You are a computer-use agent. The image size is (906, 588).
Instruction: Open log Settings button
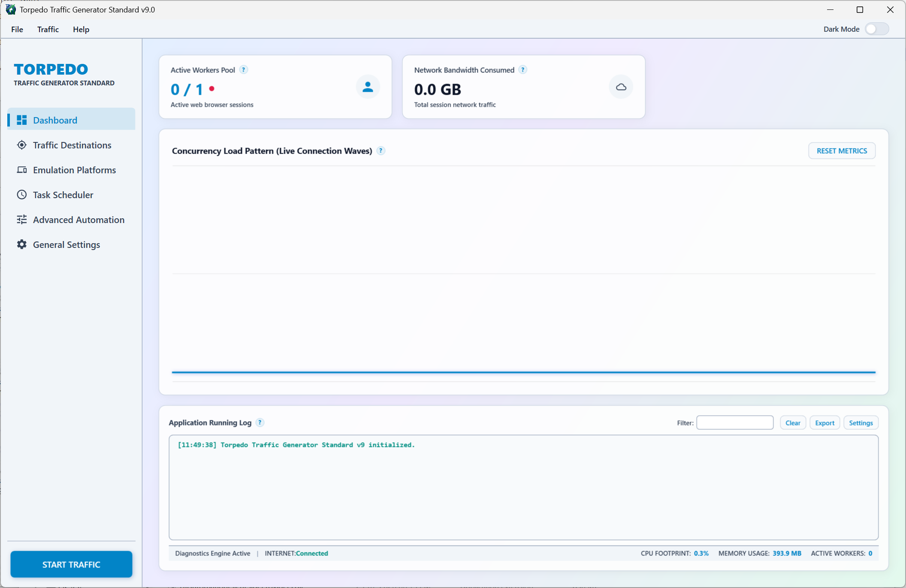861,423
